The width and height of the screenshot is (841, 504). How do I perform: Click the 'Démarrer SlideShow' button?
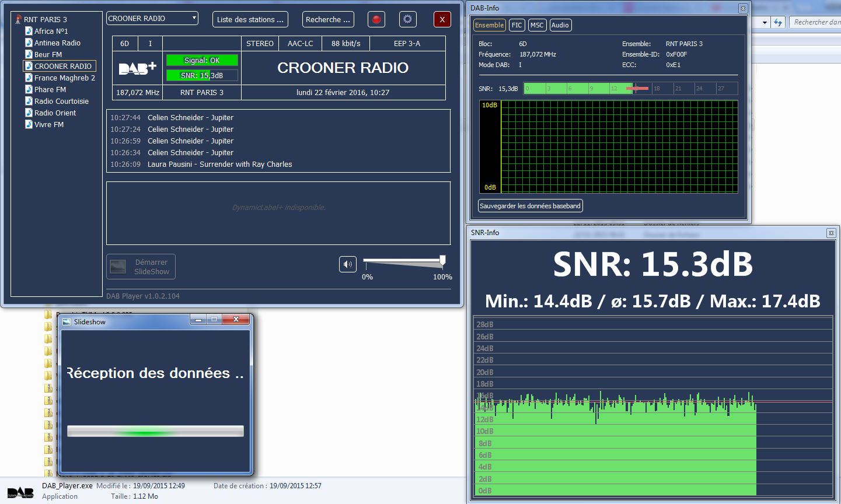(141, 267)
